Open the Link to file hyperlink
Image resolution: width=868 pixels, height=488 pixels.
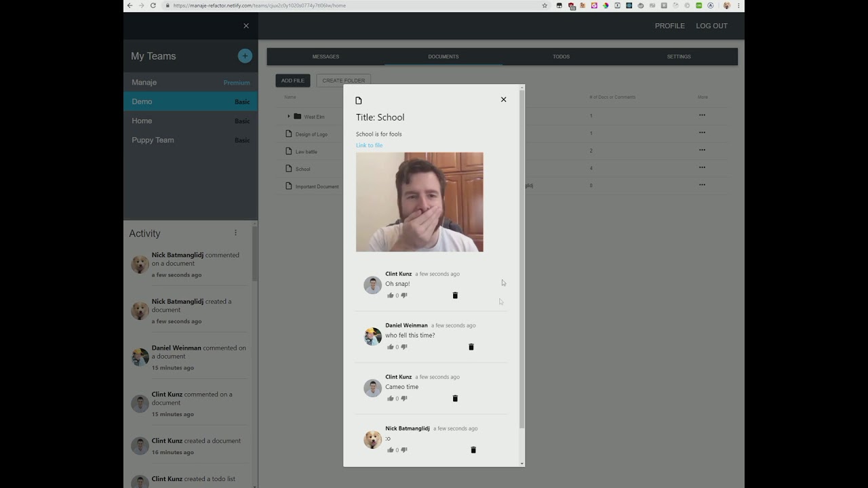tap(369, 145)
